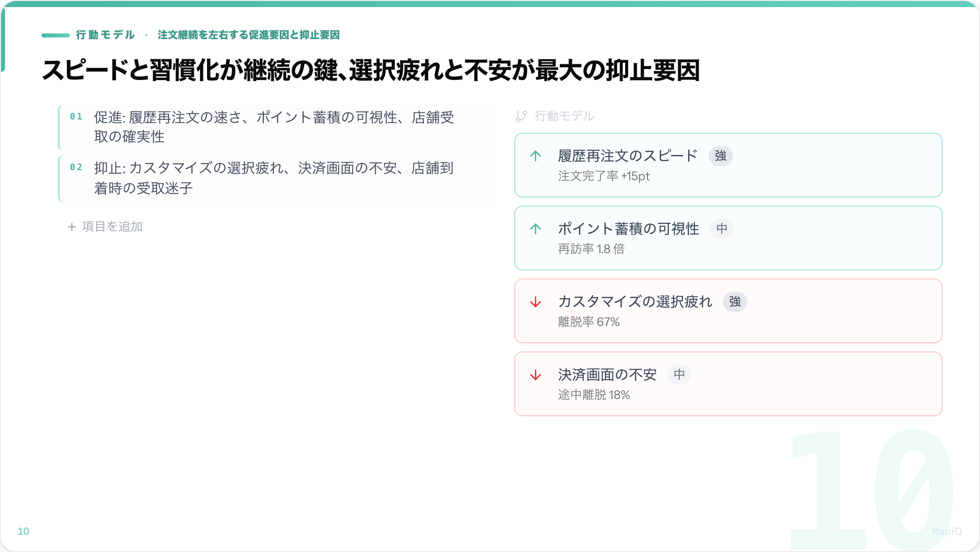Select the 強 badge on 履歴再注文のスピード
980x552 pixels.
click(x=720, y=156)
